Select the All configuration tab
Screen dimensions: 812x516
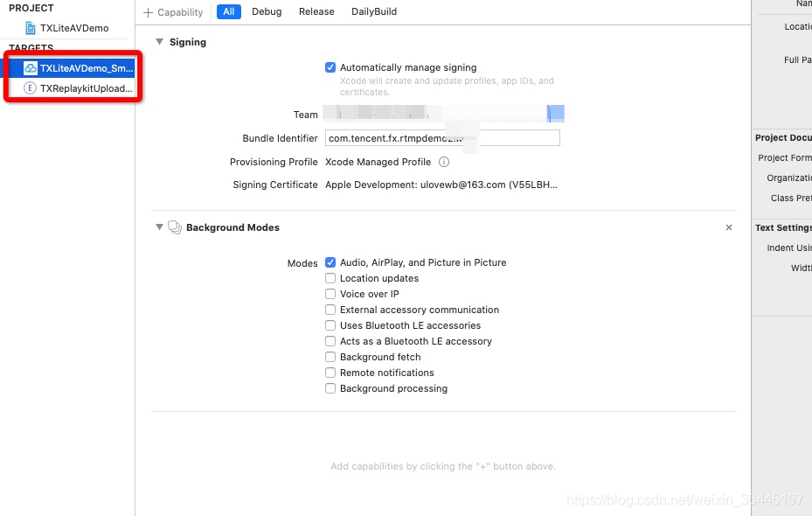pos(228,11)
